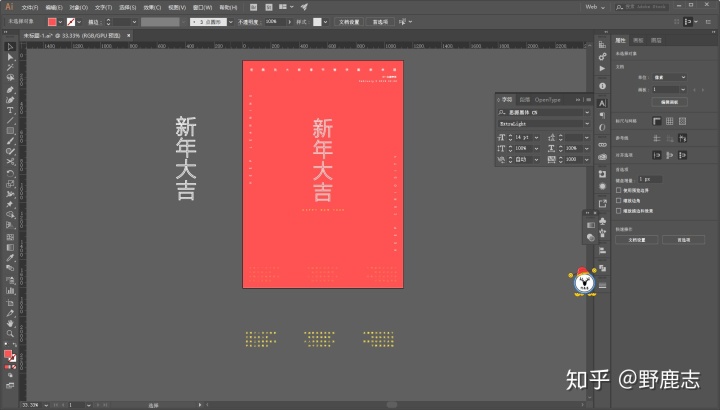720x410 pixels.
Task: Open the 窗口(W) menu
Action: coord(202,7)
